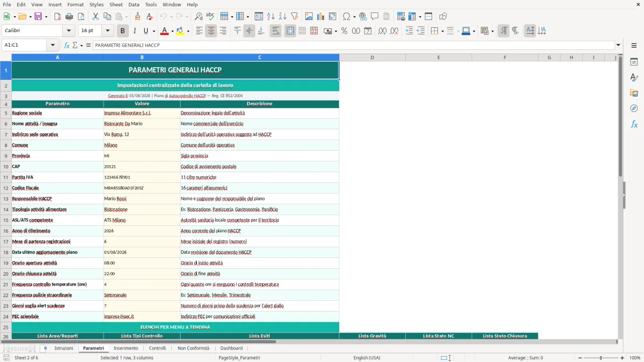
Task: Open the Tools menu
Action: pyautogui.click(x=151, y=4)
